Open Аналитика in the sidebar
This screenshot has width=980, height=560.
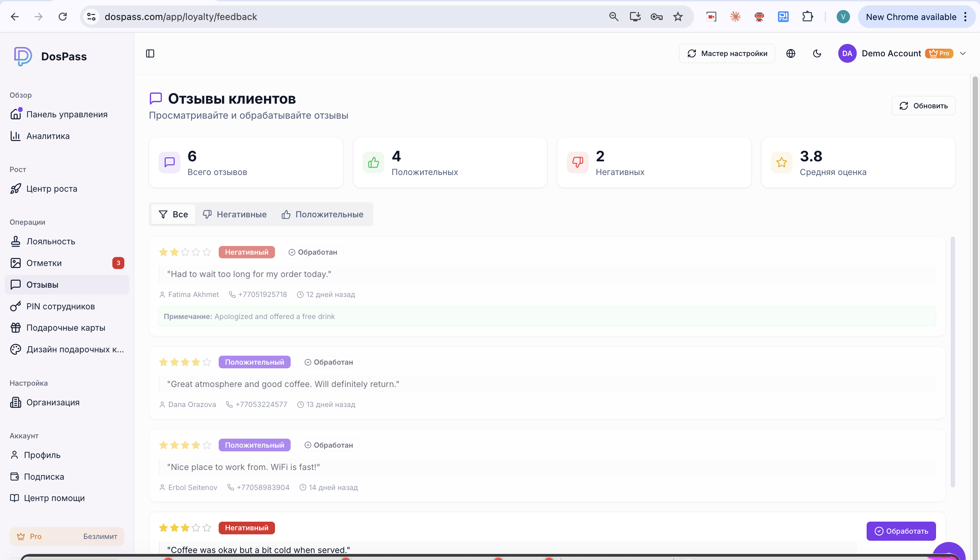(48, 136)
